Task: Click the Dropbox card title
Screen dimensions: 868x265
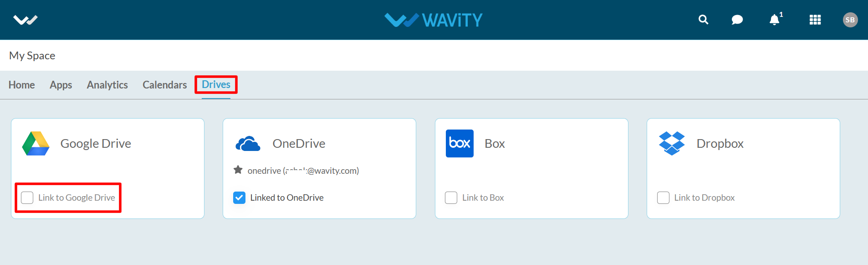Action: click(x=720, y=144)
